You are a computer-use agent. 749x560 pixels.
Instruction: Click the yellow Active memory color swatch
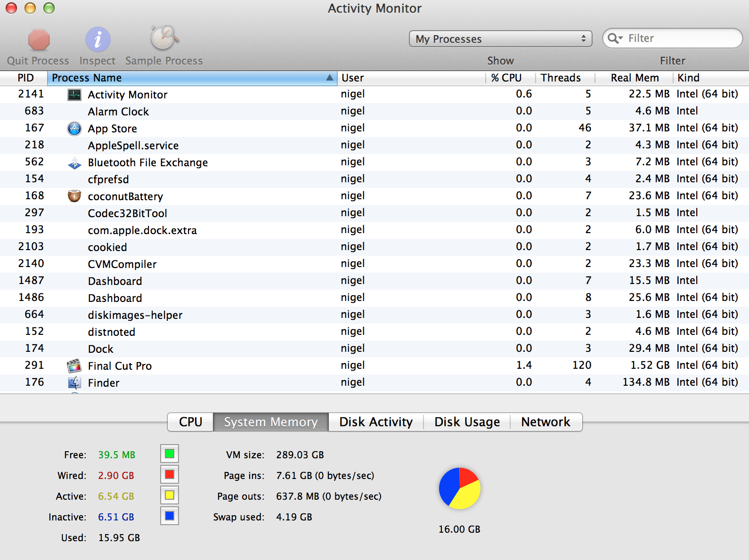[170, 495]
